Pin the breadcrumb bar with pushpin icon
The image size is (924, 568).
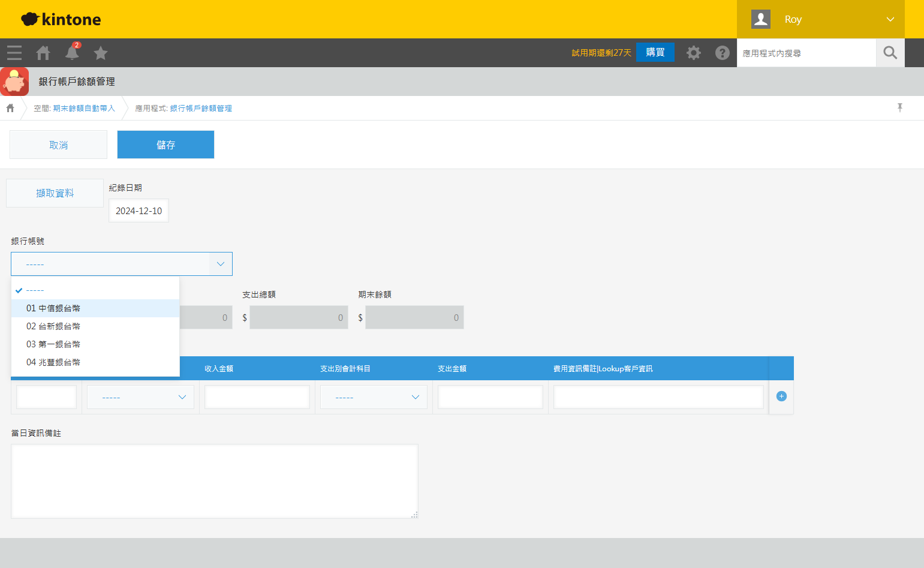point(899,107)
